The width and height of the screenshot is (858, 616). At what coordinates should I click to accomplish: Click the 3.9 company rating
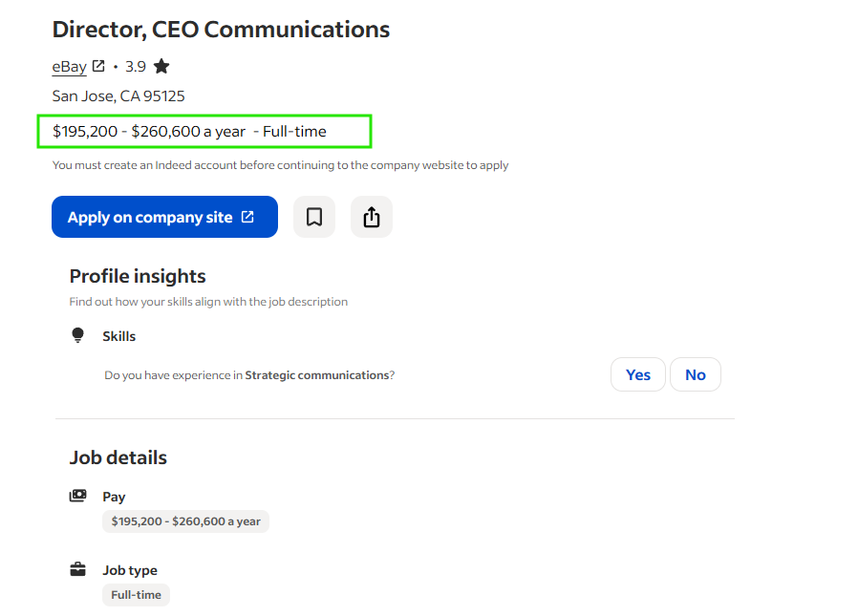pos(135,67)
